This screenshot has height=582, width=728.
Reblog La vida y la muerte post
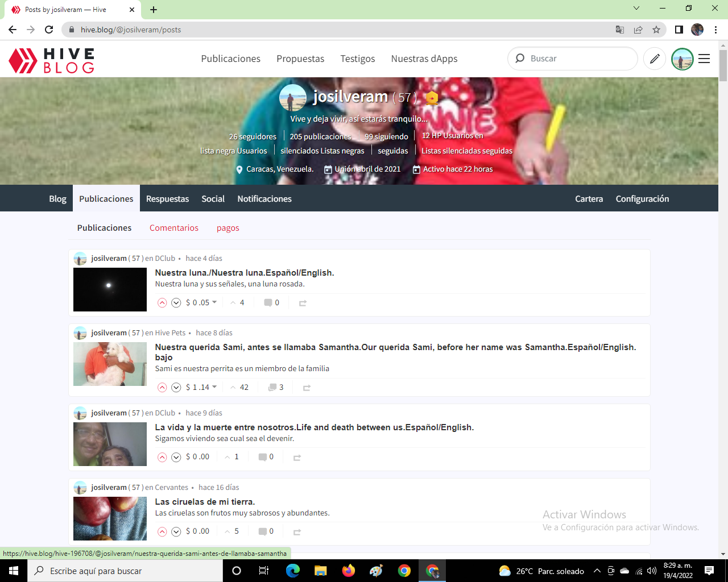click(x=297, y=457)
